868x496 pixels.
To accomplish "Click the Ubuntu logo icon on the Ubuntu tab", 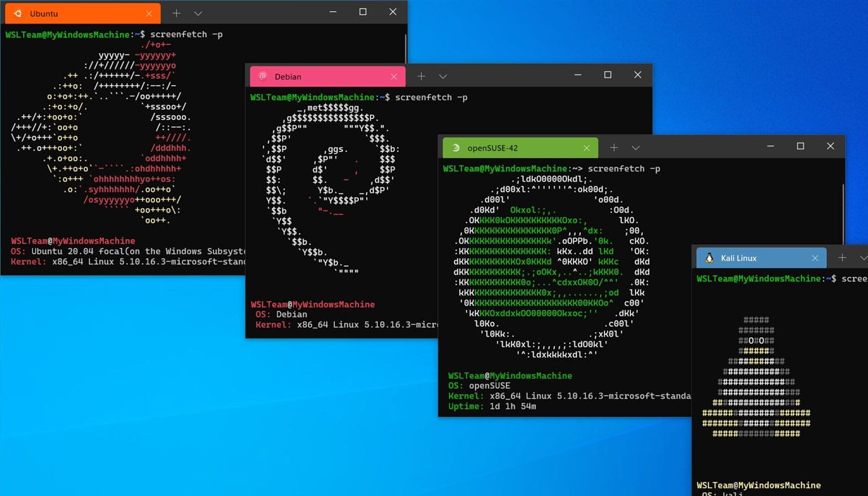I will tap(17, 13).
